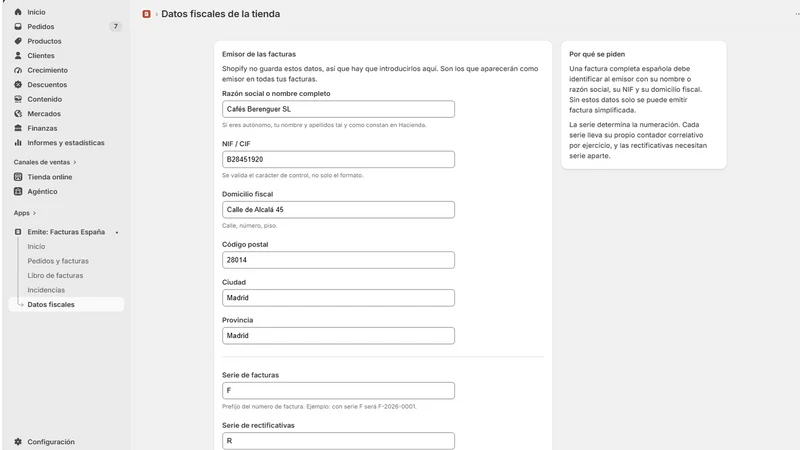Click the "Datos fiscales de la tienda" page title
This screenshot has width=800, height=450.
tap(220, 14)
